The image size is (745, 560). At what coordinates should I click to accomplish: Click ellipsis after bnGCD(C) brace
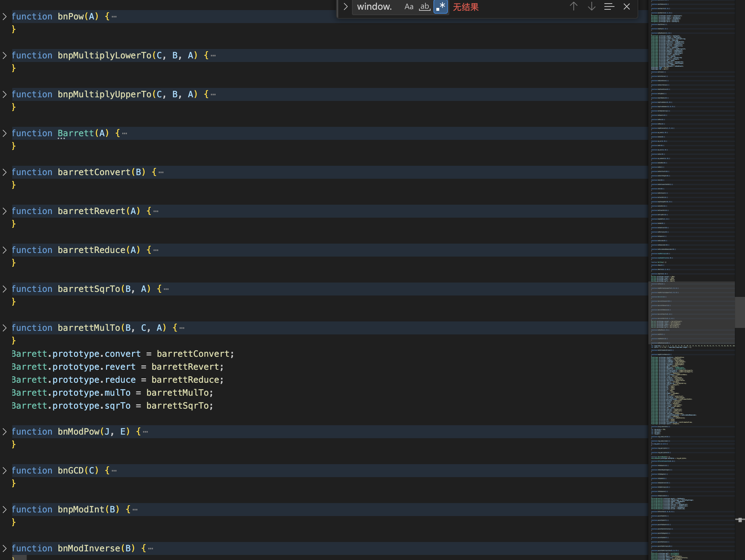(114, 471)
